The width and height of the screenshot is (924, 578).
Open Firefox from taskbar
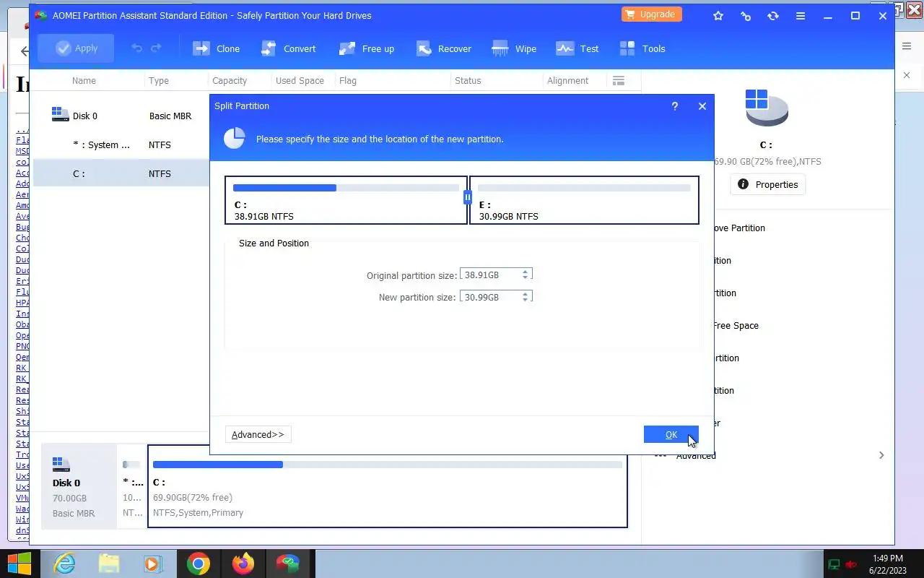coord(243,564)
